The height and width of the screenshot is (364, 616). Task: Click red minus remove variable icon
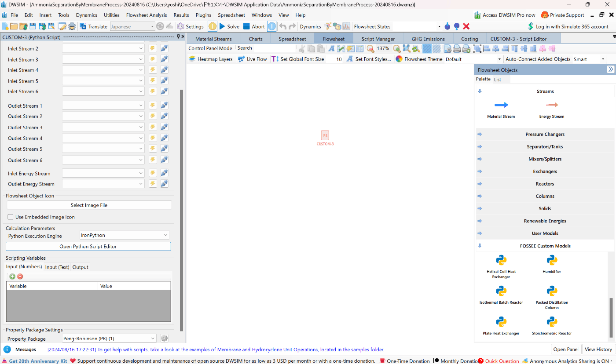20,277
